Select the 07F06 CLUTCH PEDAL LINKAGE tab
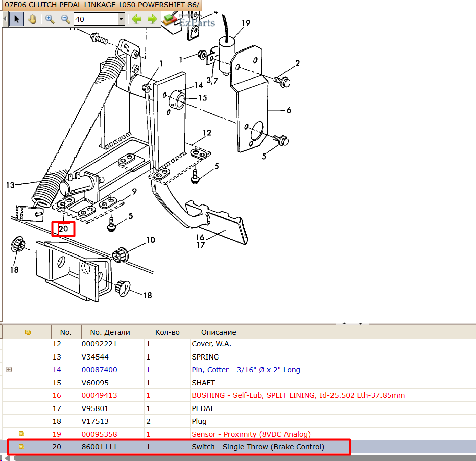476x461 pixels. 102,5
